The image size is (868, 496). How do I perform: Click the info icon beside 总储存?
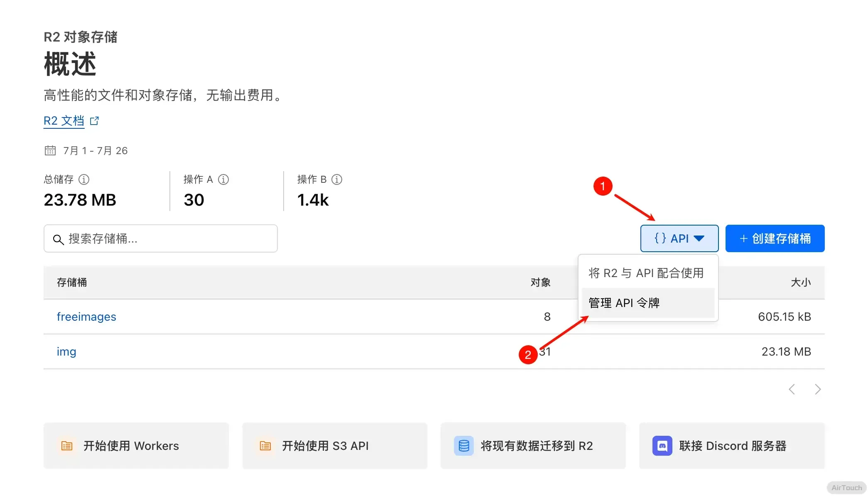pos(84,179)
